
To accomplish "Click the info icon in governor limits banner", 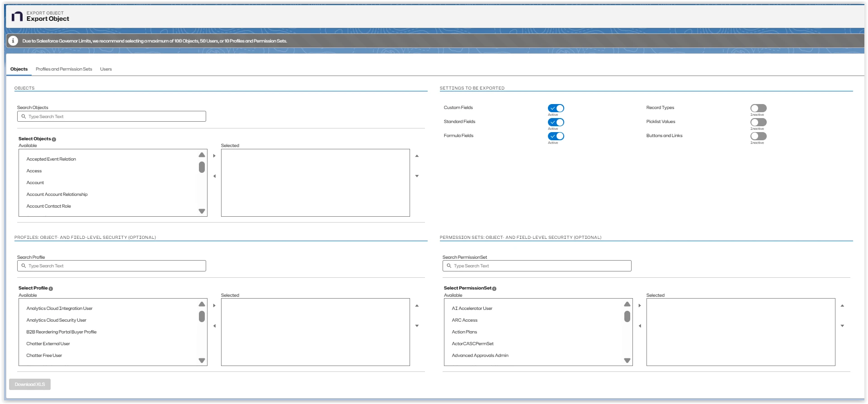I will tap(13, 41).
